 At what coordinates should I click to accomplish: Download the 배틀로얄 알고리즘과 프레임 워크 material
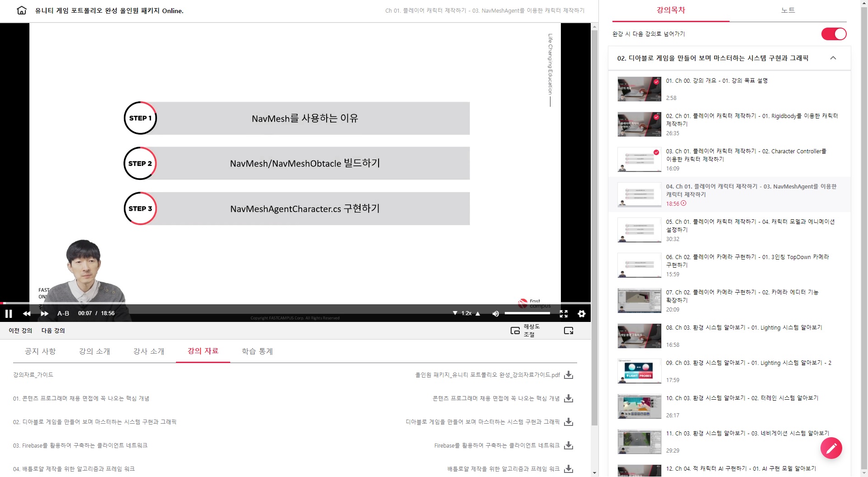[x=569, y=469]
